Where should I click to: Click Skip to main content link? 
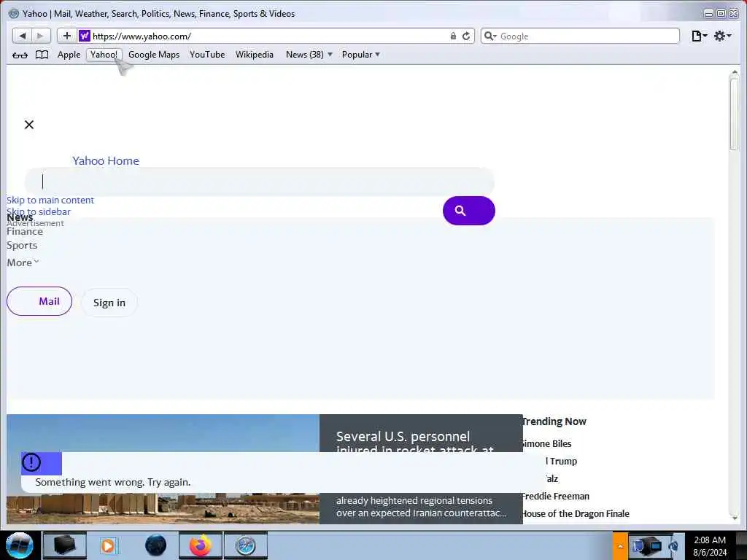[50, 200]
